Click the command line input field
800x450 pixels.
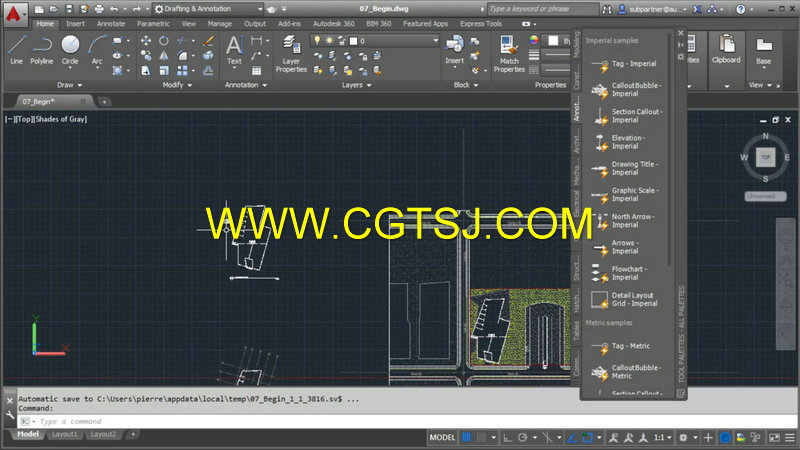tap(408, 421)
